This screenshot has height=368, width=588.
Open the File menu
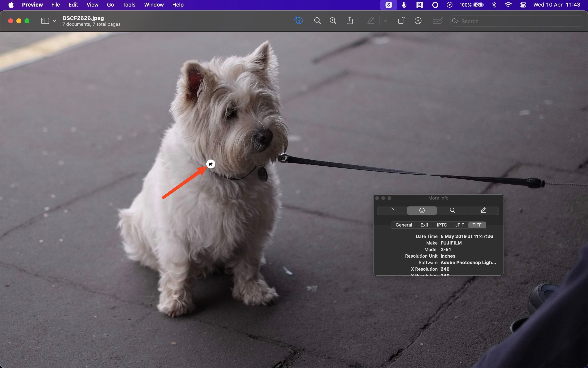pyautogui.click(x=56, y=5)
